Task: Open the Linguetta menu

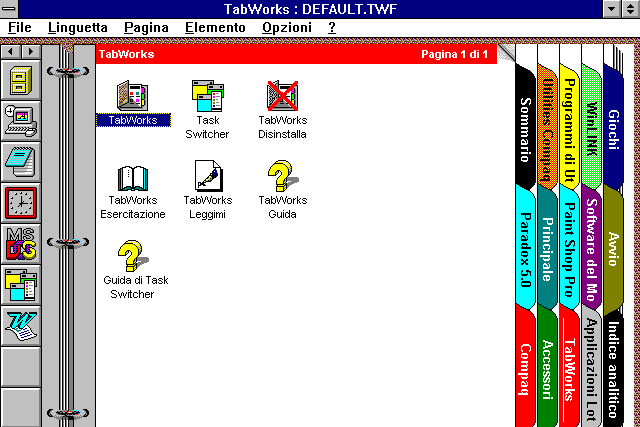Action: [76, 26]
